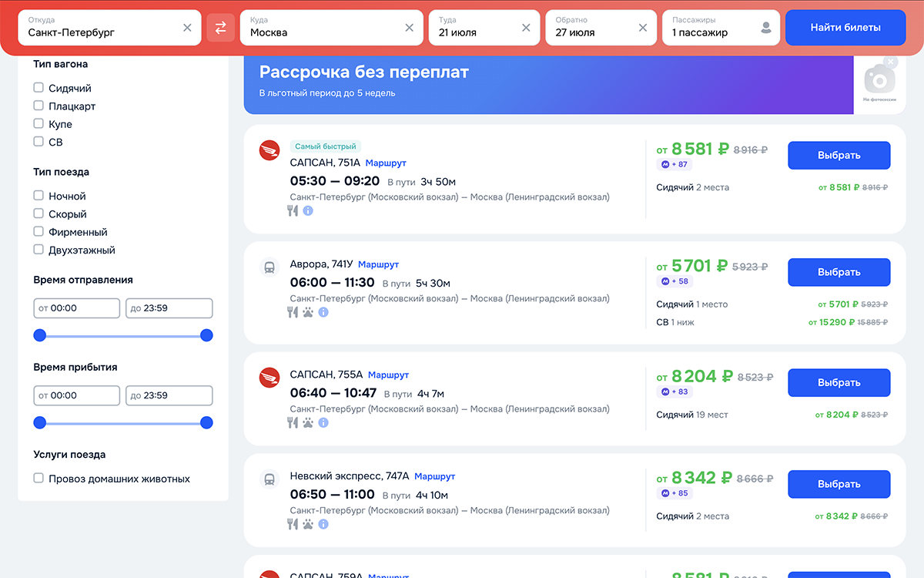Clear the 21 июля departure date
The image size is (924, 578).
click(526, 28)
